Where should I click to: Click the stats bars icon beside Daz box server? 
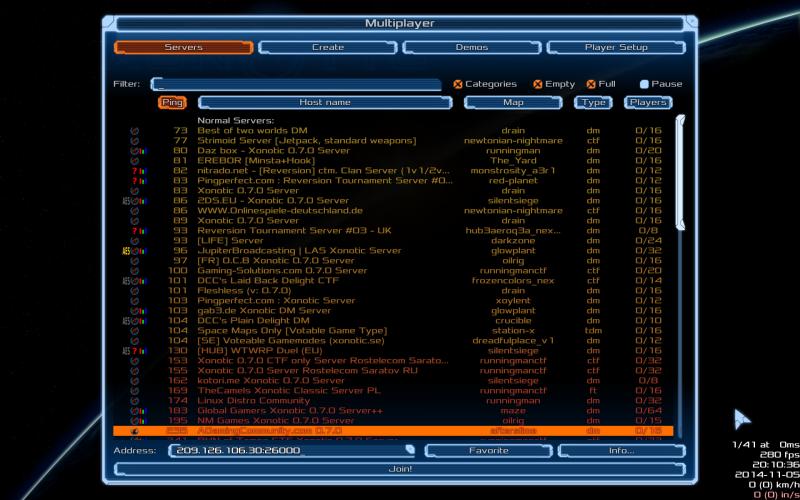coord(141,151)
